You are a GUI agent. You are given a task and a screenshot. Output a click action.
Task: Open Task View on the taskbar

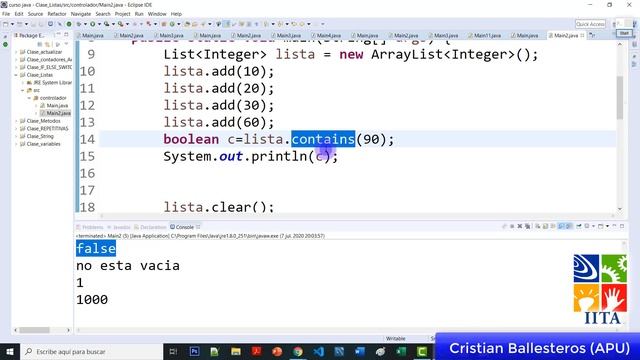click(173, 351)
